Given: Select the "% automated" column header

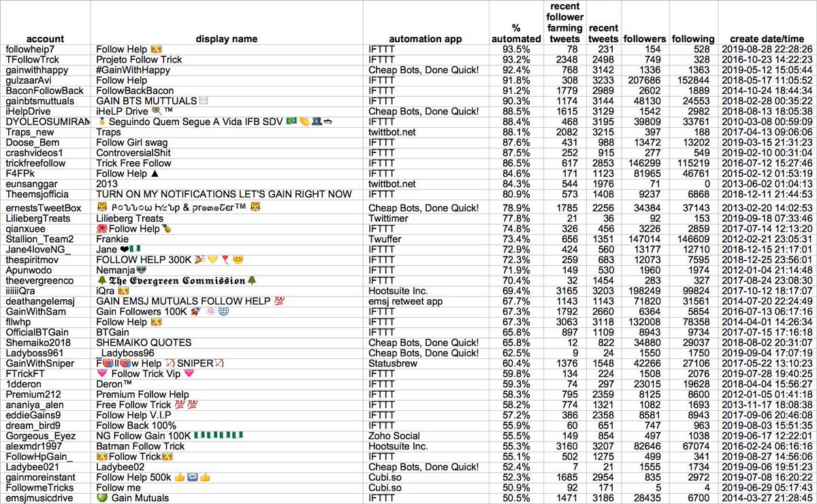Looking at the screenshot, I should pos(515,33).
